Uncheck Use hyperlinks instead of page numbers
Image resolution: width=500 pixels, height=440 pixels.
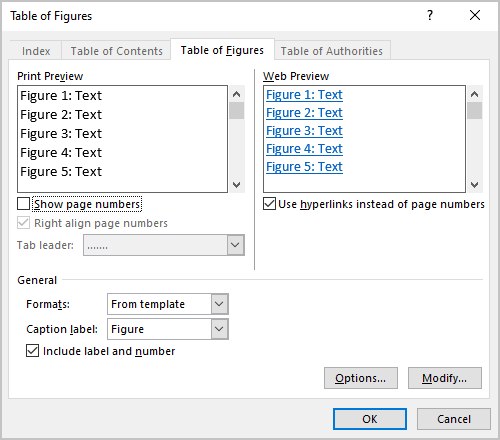tap(269, 204)
